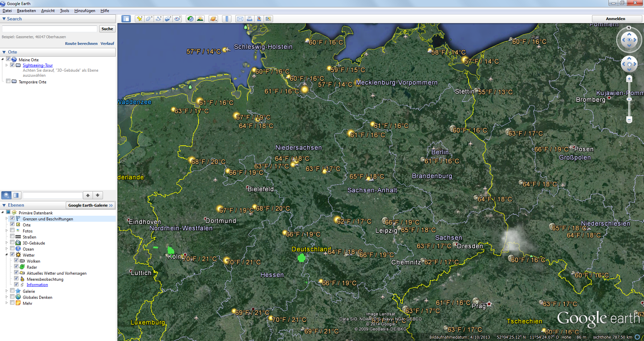Screen dimensions: 644x341
Task: Click Route berechnen link
Action: [81, 44]
